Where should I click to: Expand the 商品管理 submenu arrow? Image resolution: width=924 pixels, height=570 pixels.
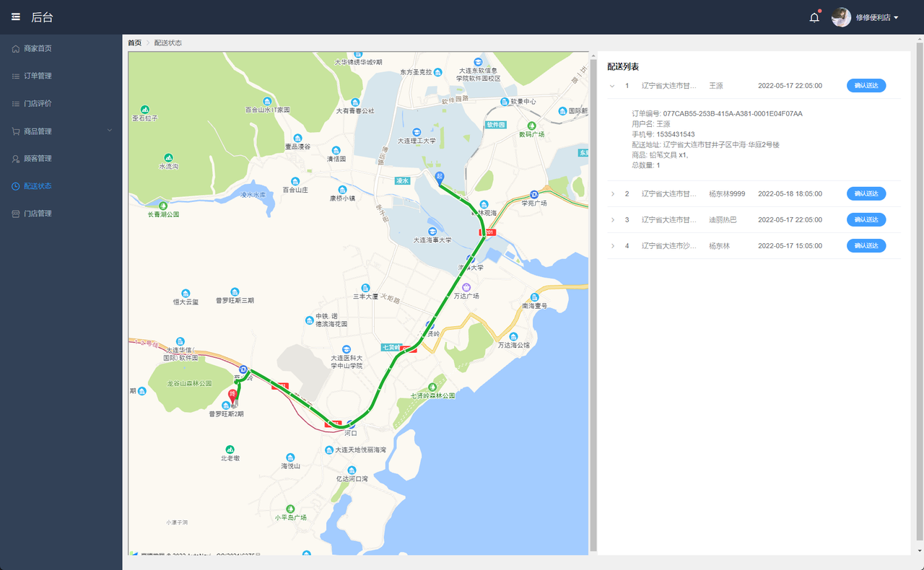110,130
